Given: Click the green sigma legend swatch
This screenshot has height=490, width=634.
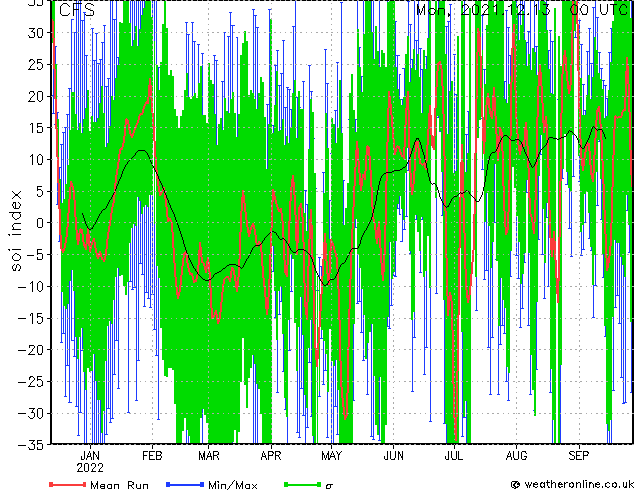Looking at the screenshot, I should pos(302,484).
